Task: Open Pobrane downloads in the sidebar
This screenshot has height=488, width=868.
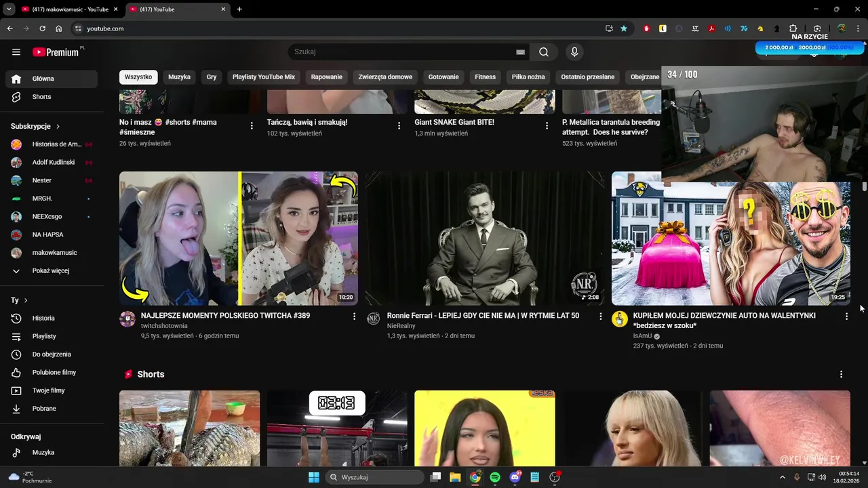Action: [52, 409]
